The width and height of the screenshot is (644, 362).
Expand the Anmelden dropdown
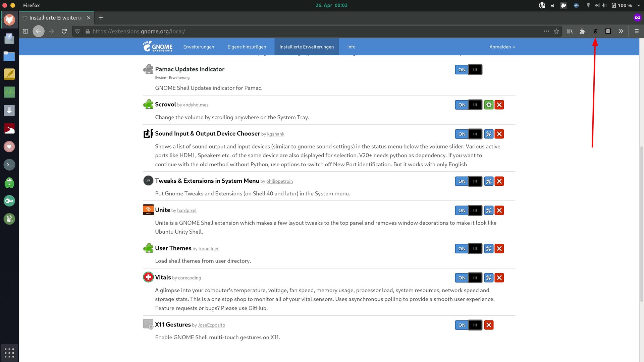[502, 47]
